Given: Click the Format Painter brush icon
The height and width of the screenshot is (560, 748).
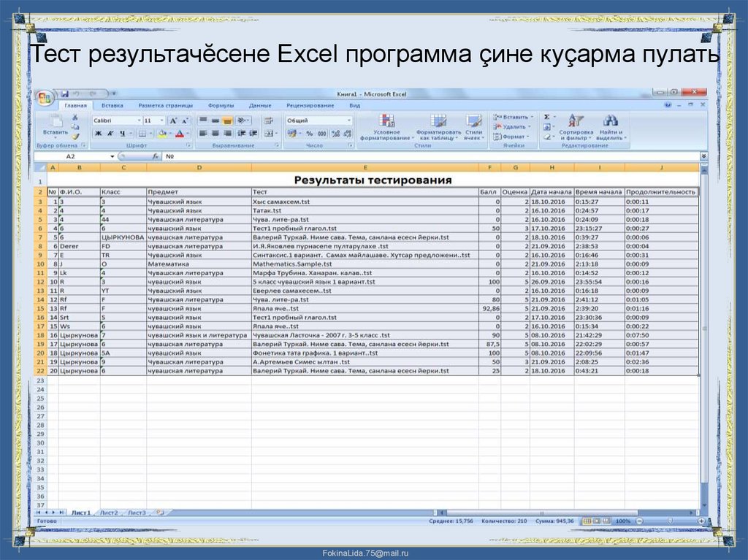Looking at the screenshot, I should pos(75,137).
